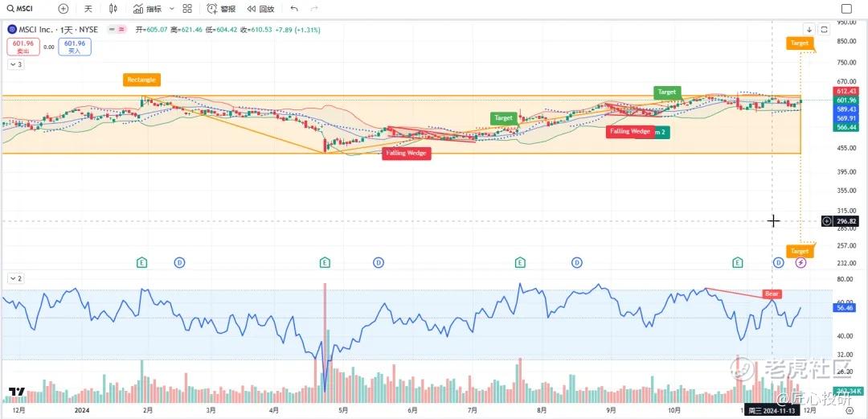Image resolution: width=868 pixels, height=419 pixels.
Task: Click the maximize pane bracket icon
Action: click(x=824, y=30)
